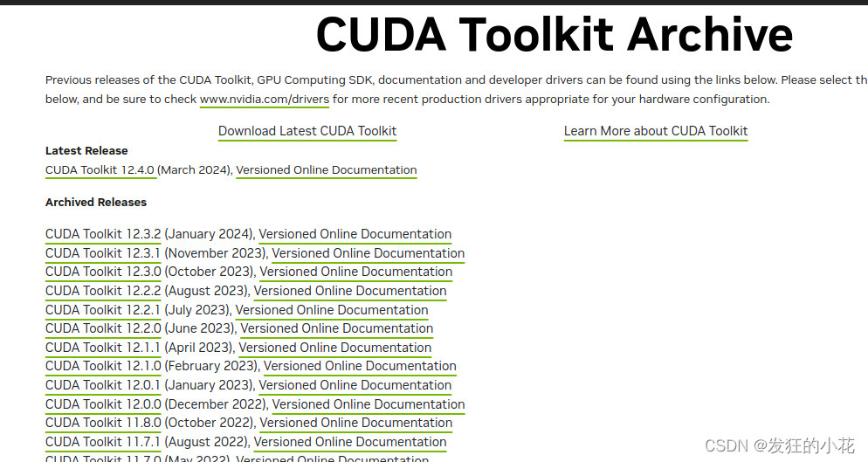The image size is (868, 462).
Task: Open documentation next to January 2024 release
Action: coord(355,234)
